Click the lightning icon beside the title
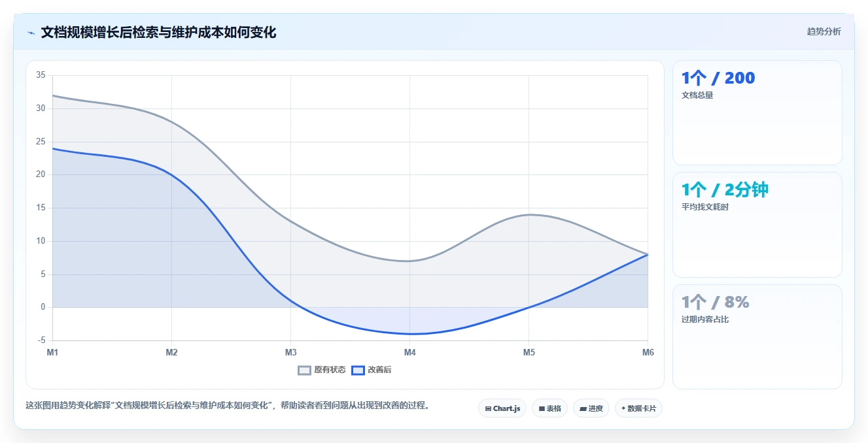This screenshot has width=868, height=443. pyautogui.click(x=31, y=33)
